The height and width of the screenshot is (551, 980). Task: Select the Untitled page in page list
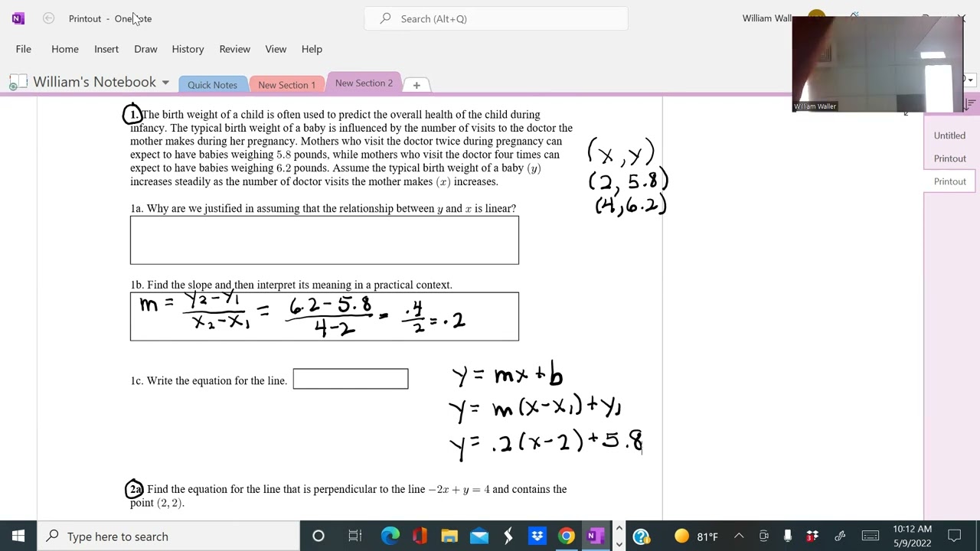949,135
